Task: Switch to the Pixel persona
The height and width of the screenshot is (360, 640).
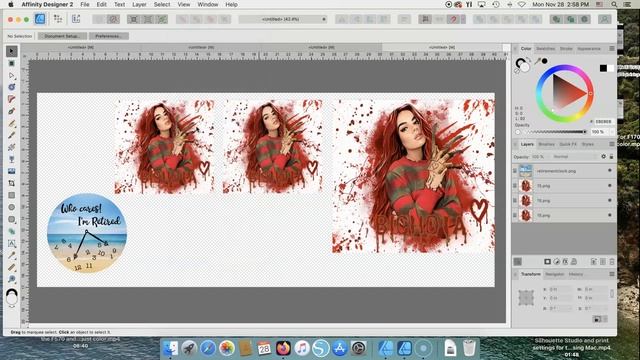Action: pyautogui.click(x=58, y=19)
